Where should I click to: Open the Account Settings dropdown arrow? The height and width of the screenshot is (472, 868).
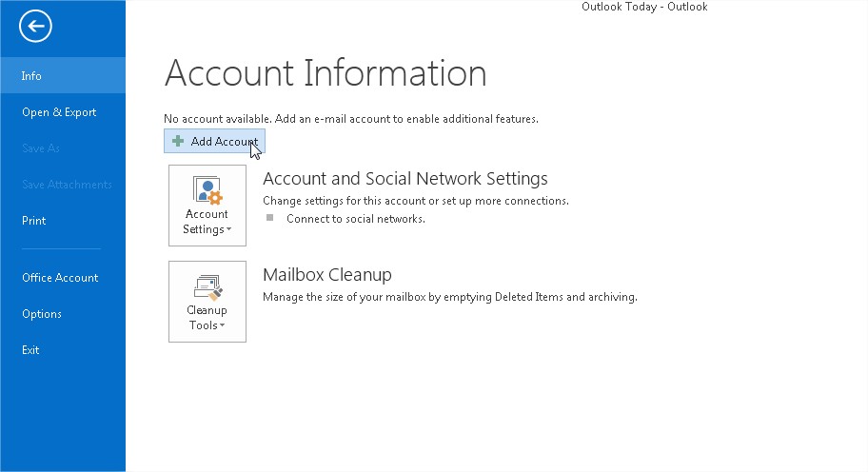228,229
